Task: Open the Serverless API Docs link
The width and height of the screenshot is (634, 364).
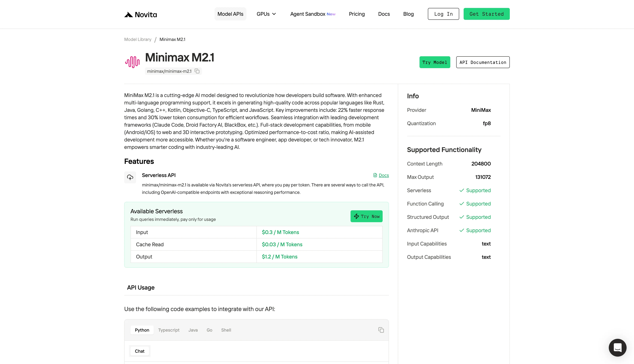Action: pos(381,175)
